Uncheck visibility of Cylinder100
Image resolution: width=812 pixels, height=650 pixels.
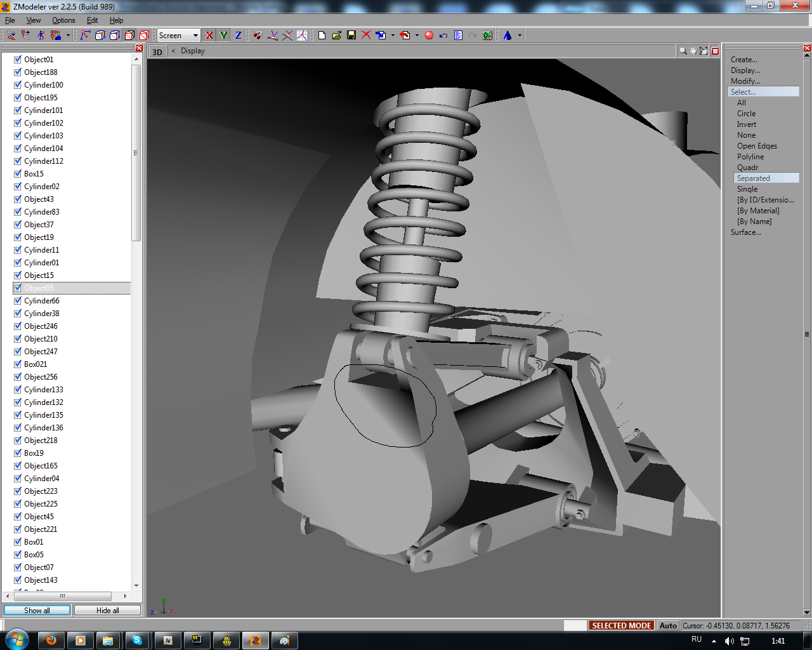point(18,84)
